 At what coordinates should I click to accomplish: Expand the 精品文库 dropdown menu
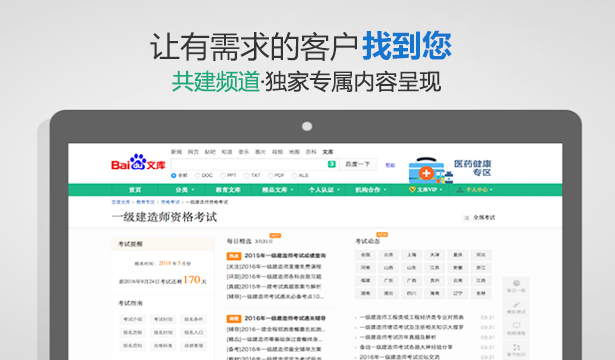tap(278, 190)
